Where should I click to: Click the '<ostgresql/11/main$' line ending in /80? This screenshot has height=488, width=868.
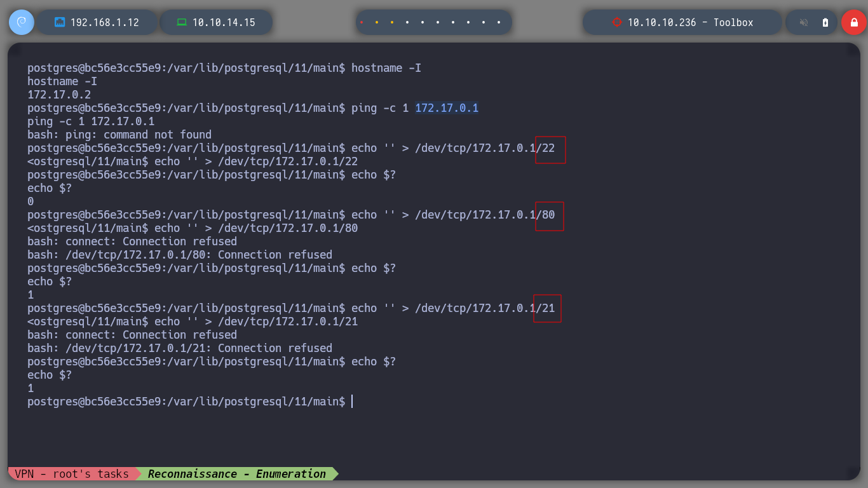coord(193,228)
